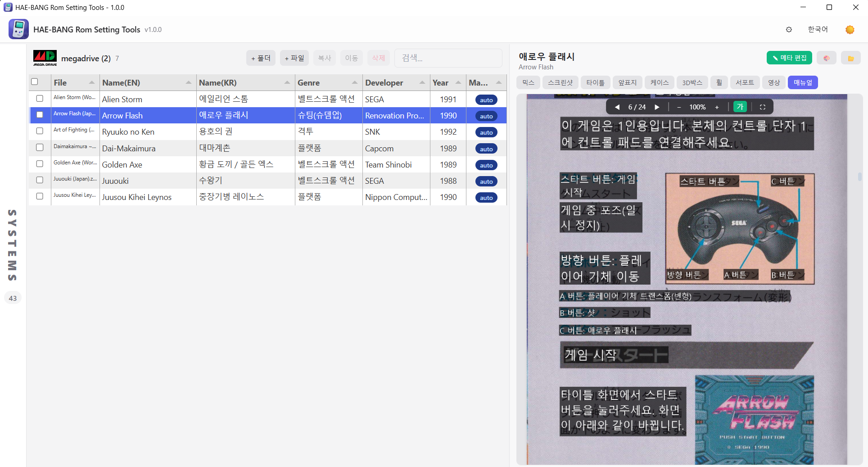
Task: Click the + 파일 button
Action: click(294, 58)
